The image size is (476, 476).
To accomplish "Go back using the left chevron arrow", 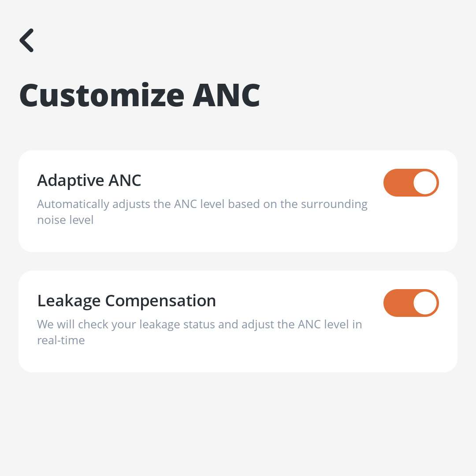I will (27, 41).
